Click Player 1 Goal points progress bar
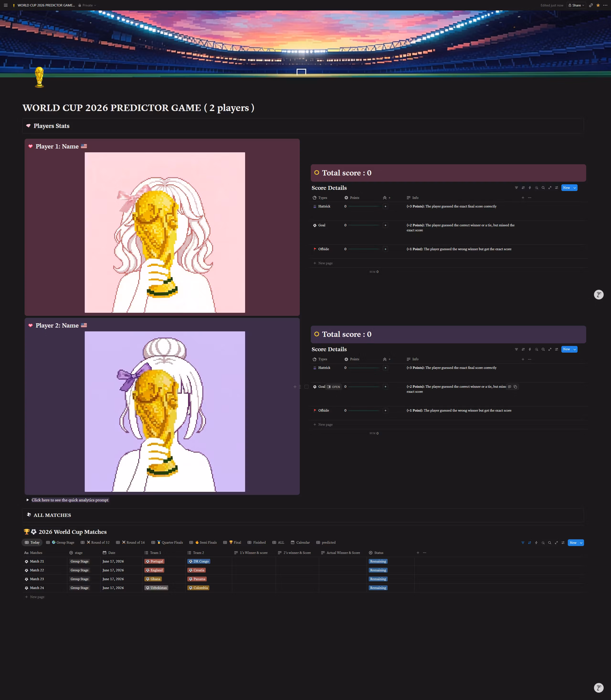This screenshot has width=611, height=700. pos(364,225)
